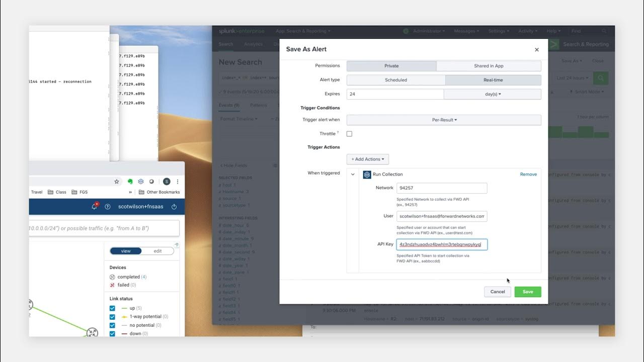Click the splunk>enterprise logo
Image resolution: width=644 pixels, height=362 pixels.
pyautogui.click(x=241, y=31)
